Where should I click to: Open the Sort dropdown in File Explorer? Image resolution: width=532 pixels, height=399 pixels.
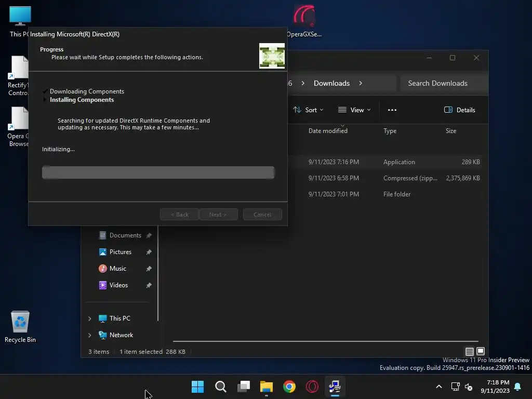pos(308,110)
